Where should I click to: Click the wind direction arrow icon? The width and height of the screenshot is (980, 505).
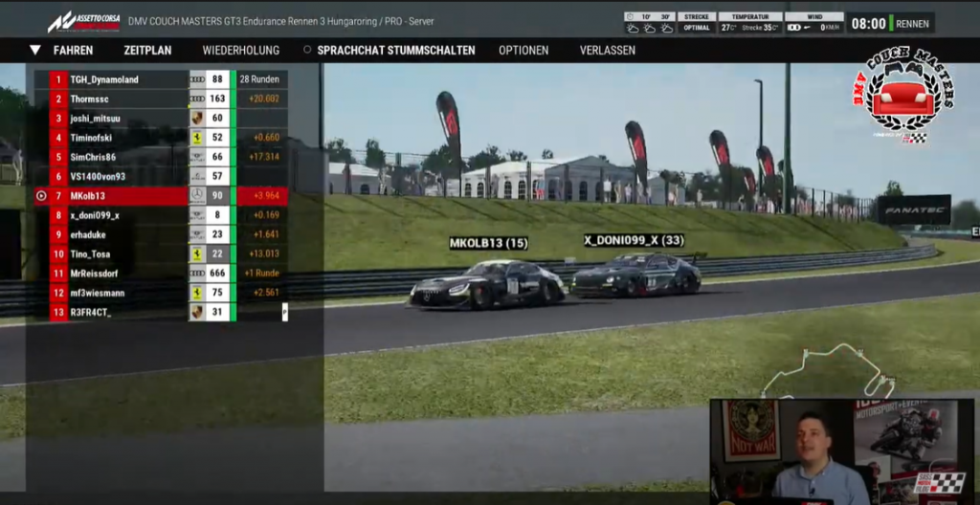point(809,28)
